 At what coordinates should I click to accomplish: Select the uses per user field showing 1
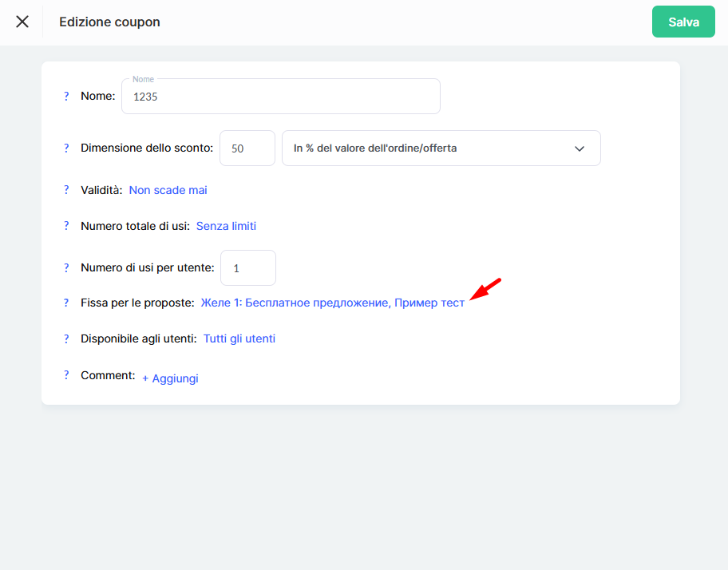247,268
